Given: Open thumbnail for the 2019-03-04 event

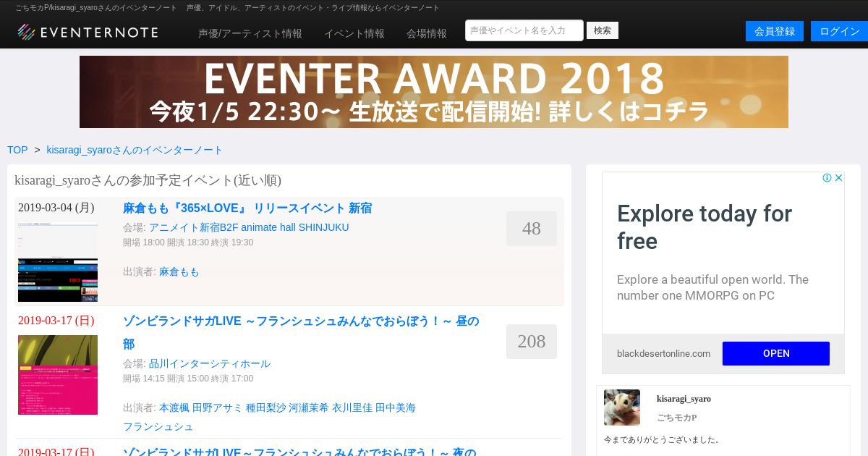Looking at the screenshot, I should coord(58,262).
